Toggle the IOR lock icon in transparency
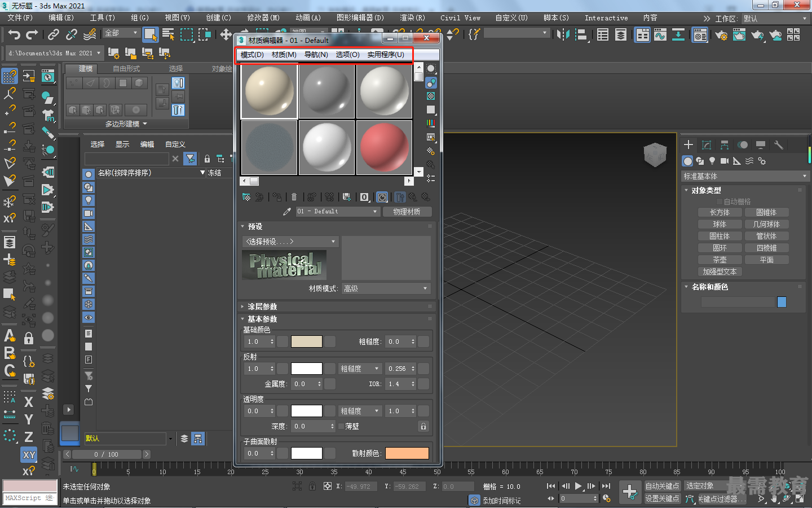 click(x=423, y=426)
